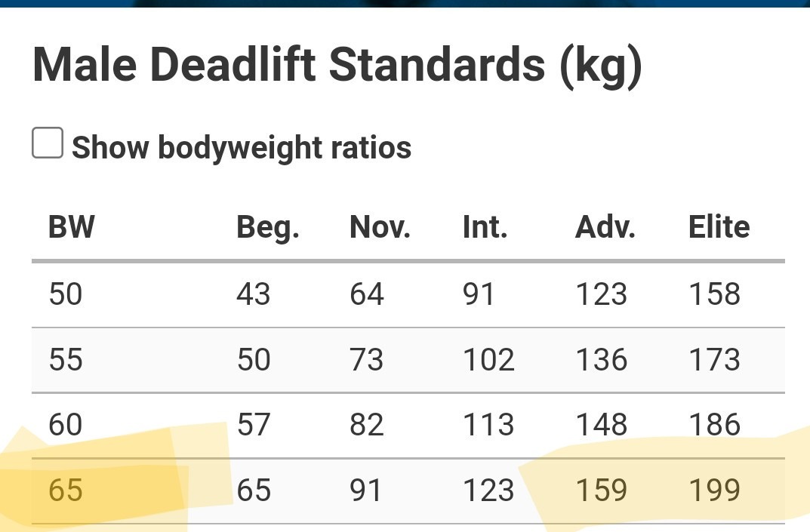Click the Elite value 158
The image size is (810, 532).
pos(714,294)
